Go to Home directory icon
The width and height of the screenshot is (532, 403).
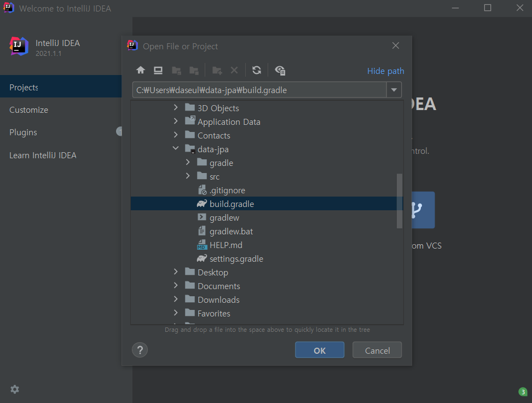(x=141, y=70)
